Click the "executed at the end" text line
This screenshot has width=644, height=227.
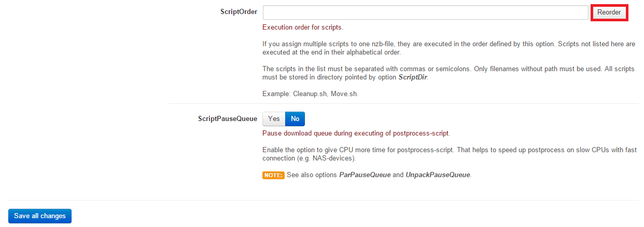[x=331, y=52]
